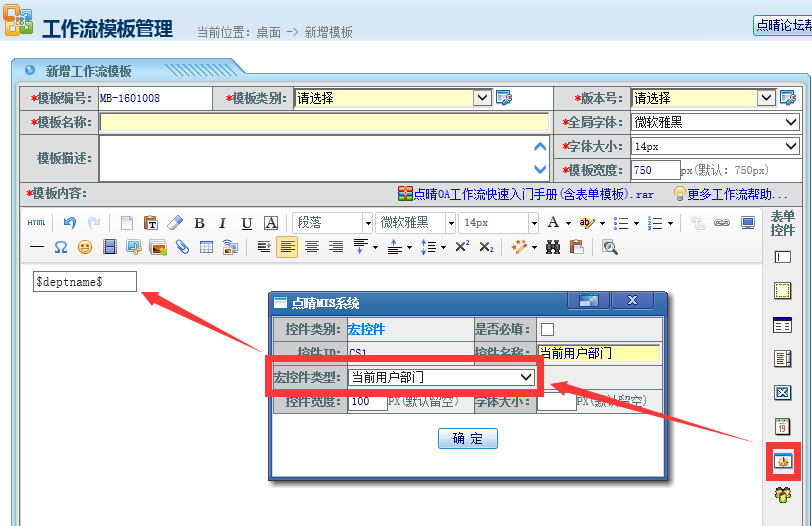Check the 是否必填 checkbox
This screenshot has width=812, height=526.
547,329
